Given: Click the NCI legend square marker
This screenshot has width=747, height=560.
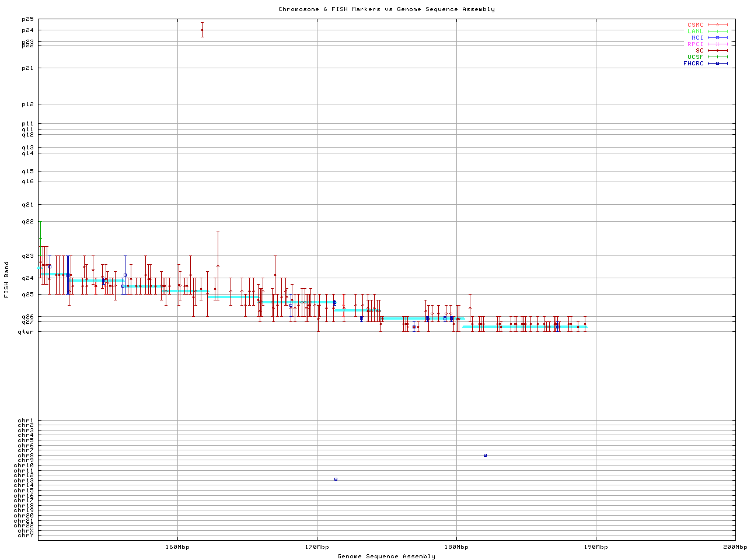Looking at the screenshot, I should (x=717, y=38).
